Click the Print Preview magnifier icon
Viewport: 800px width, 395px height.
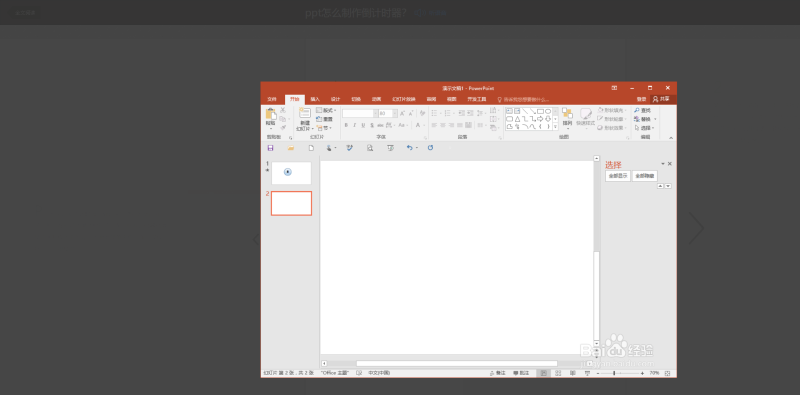(x=370, y=148)
